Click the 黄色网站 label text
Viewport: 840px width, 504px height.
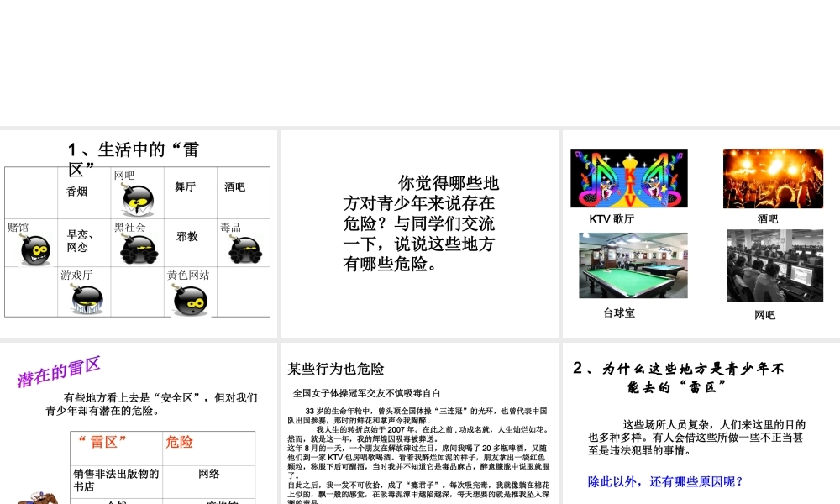[x=188, y=276]
